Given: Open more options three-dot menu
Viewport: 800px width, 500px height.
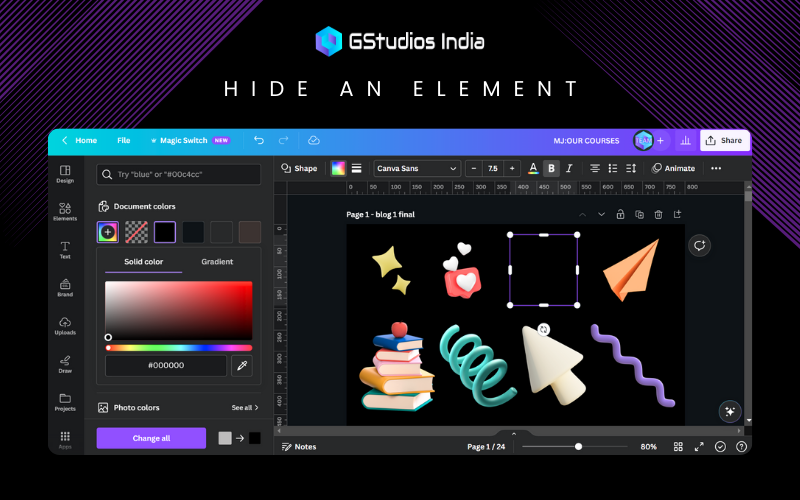Looking at the screenshot, I should [716, 168].
